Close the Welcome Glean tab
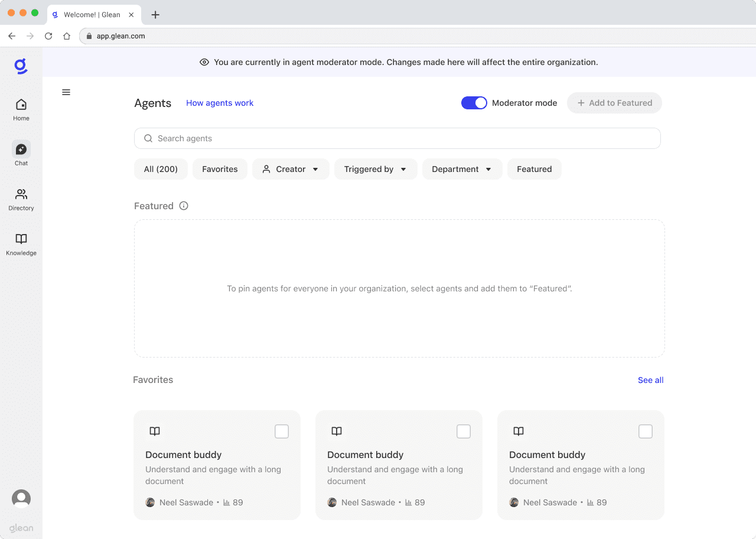Viewport: 756px width, 539px height. click(131, 15)
